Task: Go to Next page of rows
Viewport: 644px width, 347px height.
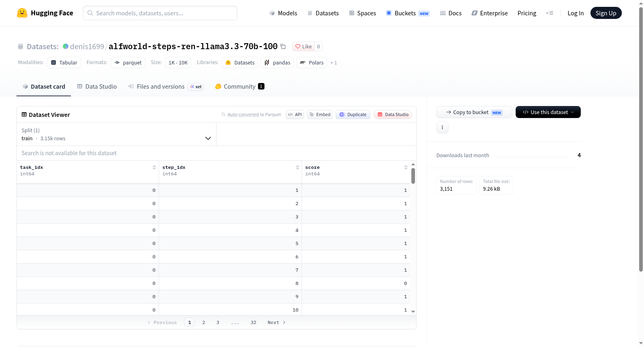Action: [277, 322]
